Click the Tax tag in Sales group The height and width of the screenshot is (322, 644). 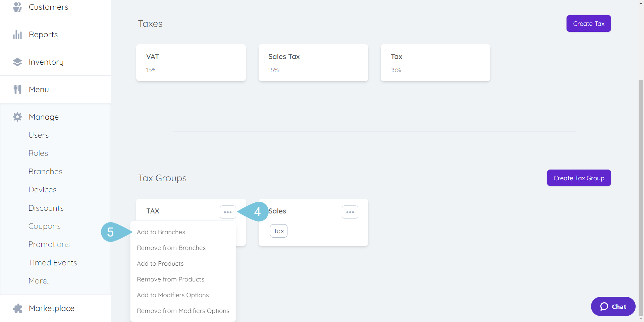click(279, 231)
